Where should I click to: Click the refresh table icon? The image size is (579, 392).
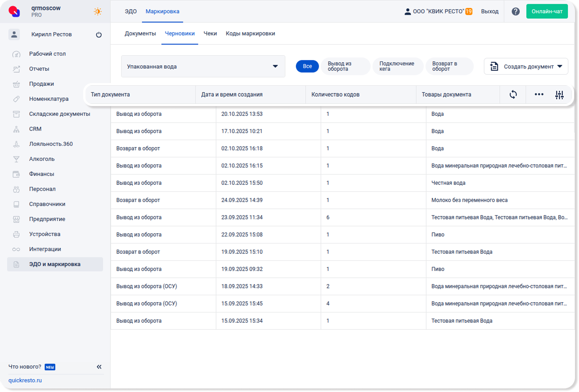coord(513,95)
